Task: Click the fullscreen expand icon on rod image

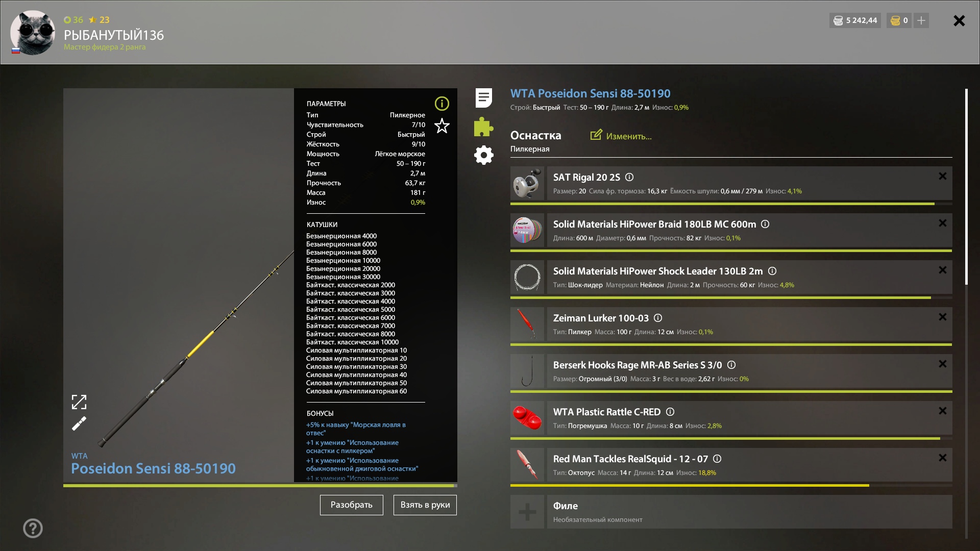Action: (79, 402)
